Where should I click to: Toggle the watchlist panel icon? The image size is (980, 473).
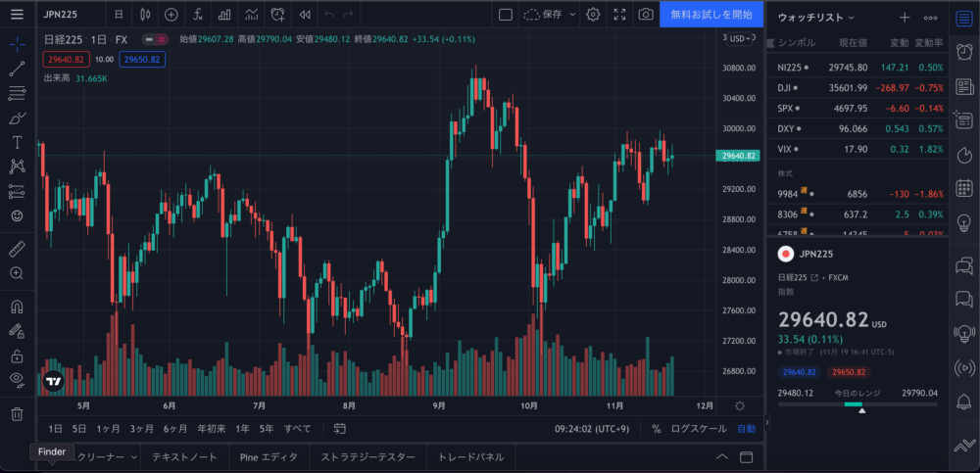pos(964,18)
